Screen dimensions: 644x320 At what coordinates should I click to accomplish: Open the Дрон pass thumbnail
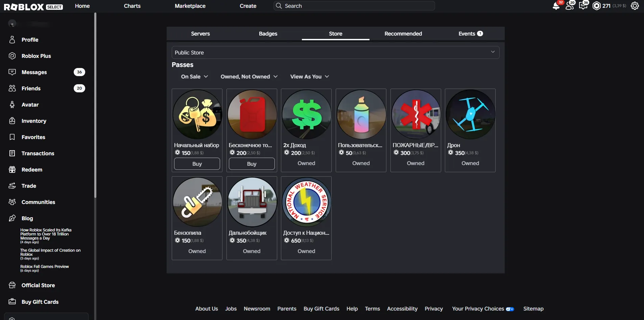[x=470, y=114]
